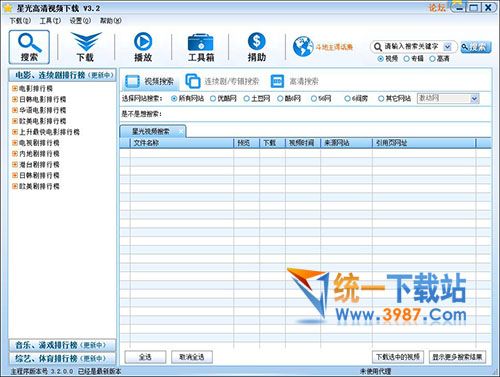
Task: Select 其它网站 site radio option
Action: coord(381,99)
